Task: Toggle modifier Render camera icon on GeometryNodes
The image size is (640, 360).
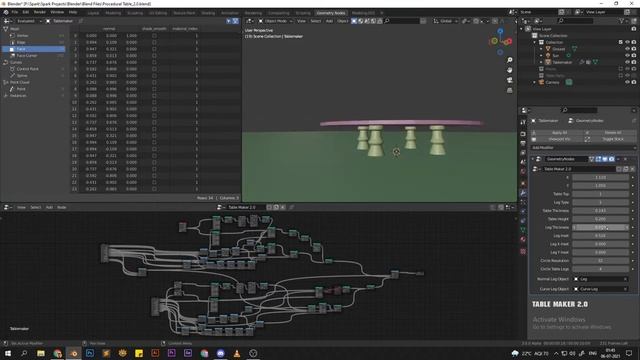Action: [611, 159]
